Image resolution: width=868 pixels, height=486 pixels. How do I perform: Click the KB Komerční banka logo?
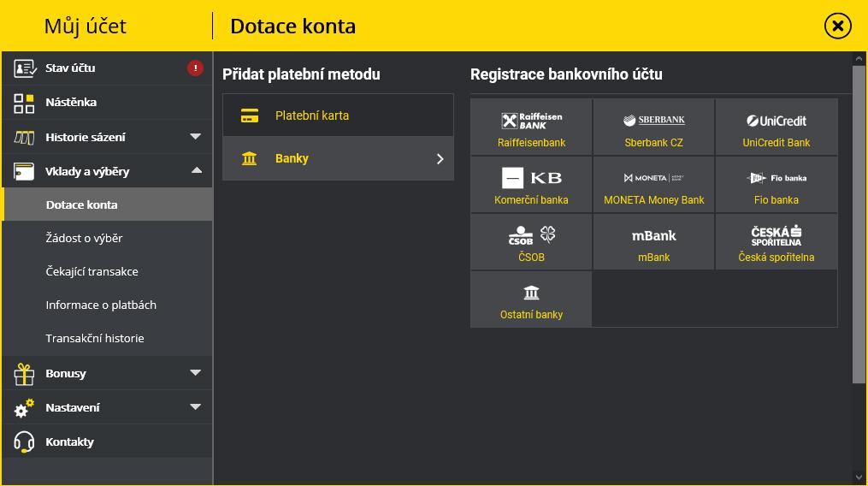tap(531, 178)
